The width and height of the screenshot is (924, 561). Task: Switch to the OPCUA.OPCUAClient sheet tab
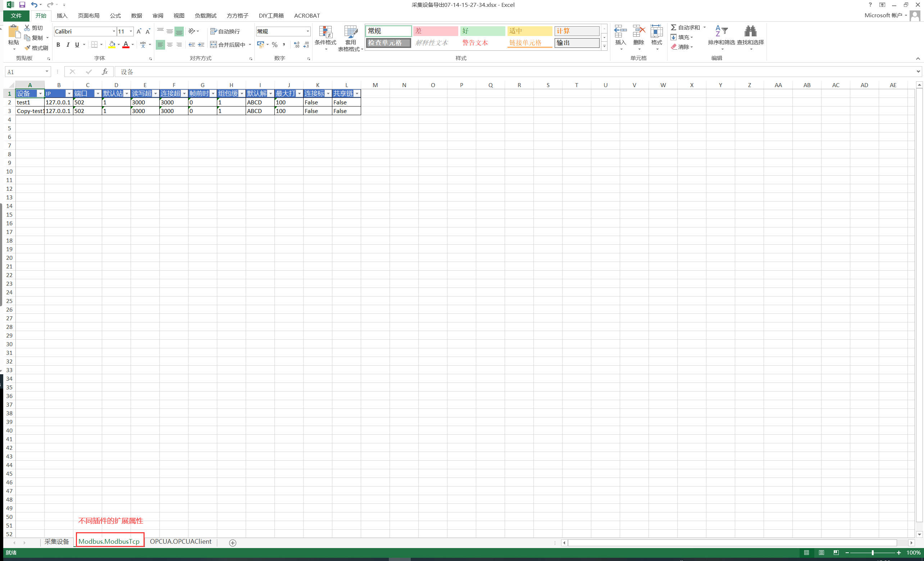click(180, 542)
